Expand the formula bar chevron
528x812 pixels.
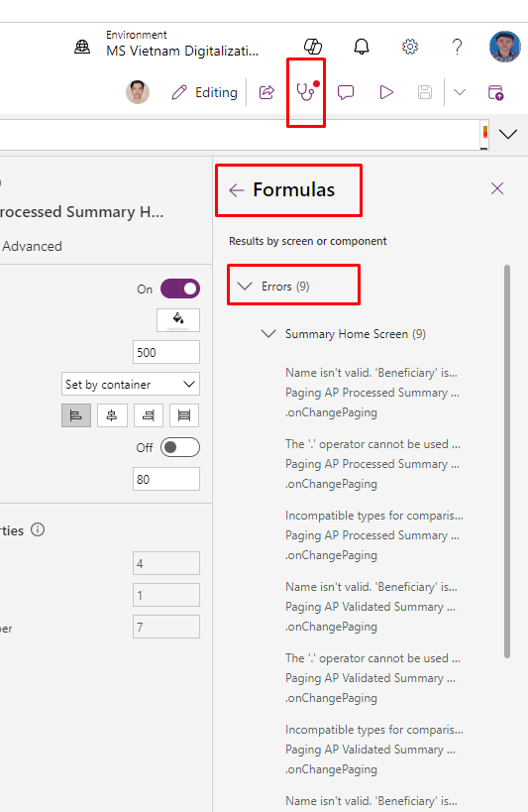pyautogui.click(x=508, y=135)
